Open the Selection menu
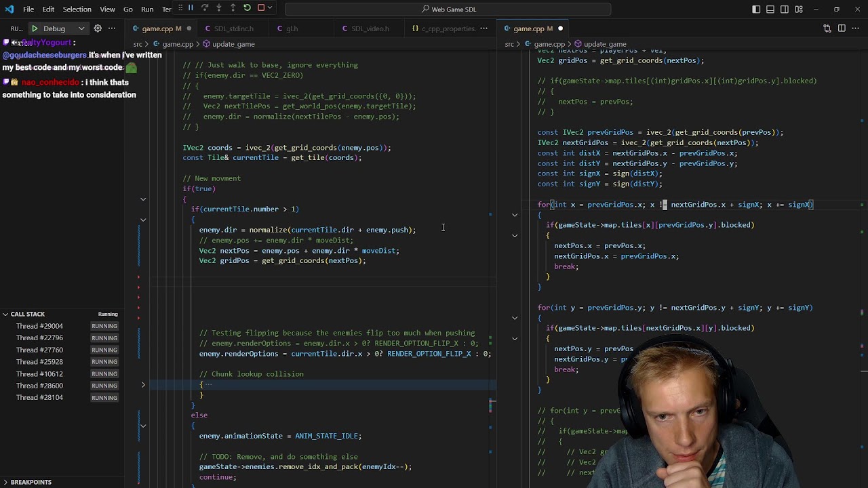The width and height of the screenshot is (868, 488). 77,9
